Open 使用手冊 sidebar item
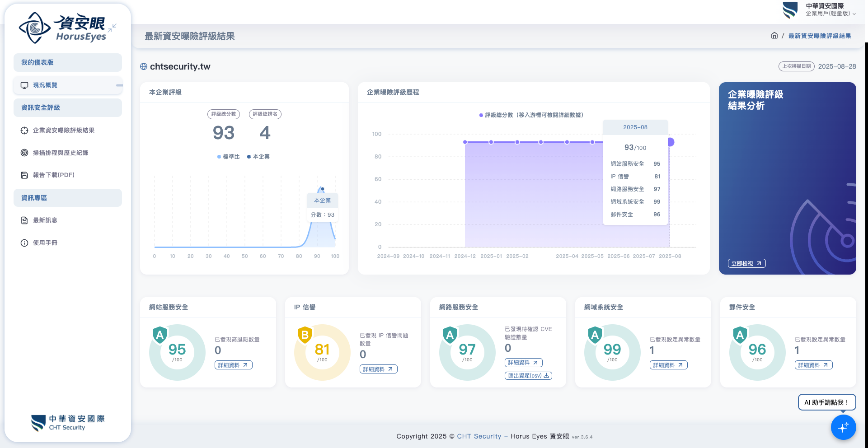Viewport: 868px width, 448px height. click(x=45, y=243)
